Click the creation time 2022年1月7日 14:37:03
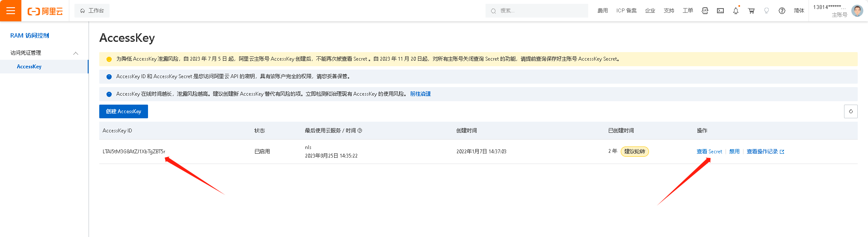 click(x=481, y=152)
